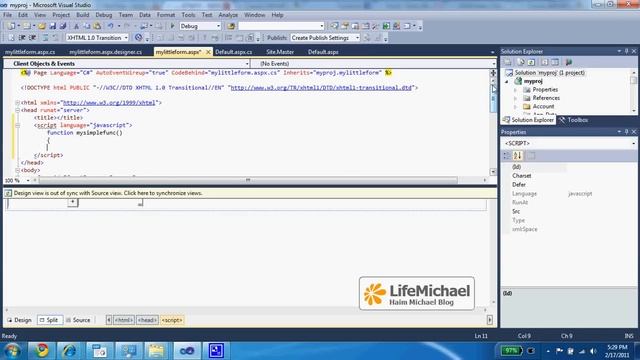The height and width of the screenshot is (360, 640).
Task: Switch to Source view
Action: click(78, 320)
